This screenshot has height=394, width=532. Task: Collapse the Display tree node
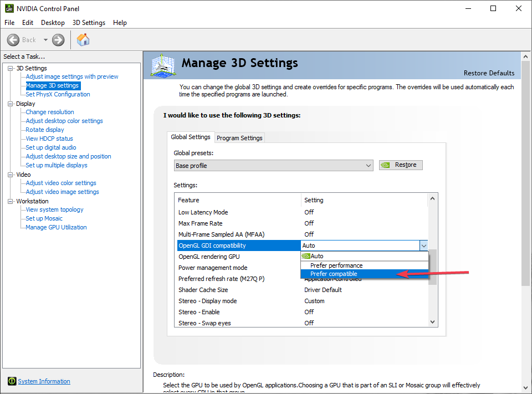pyautogui.click(x=10, y=104)
